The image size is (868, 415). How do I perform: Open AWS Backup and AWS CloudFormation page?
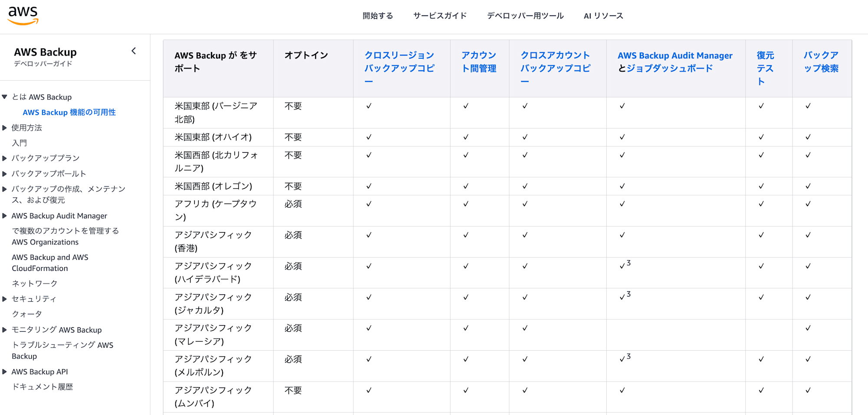(x=50, y=263)
